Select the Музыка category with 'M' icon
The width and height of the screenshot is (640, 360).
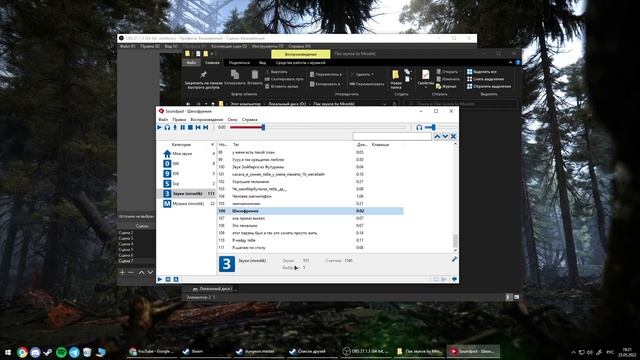186,203
